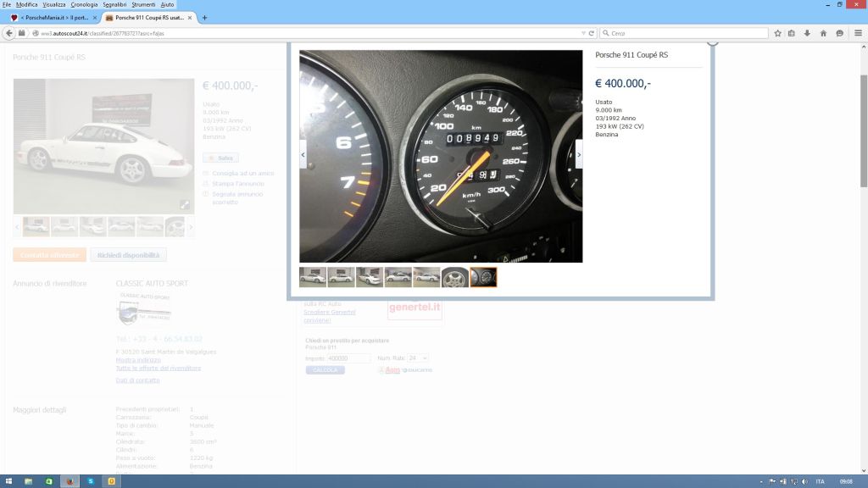Open the Segnalibri menu

point(114,4)
